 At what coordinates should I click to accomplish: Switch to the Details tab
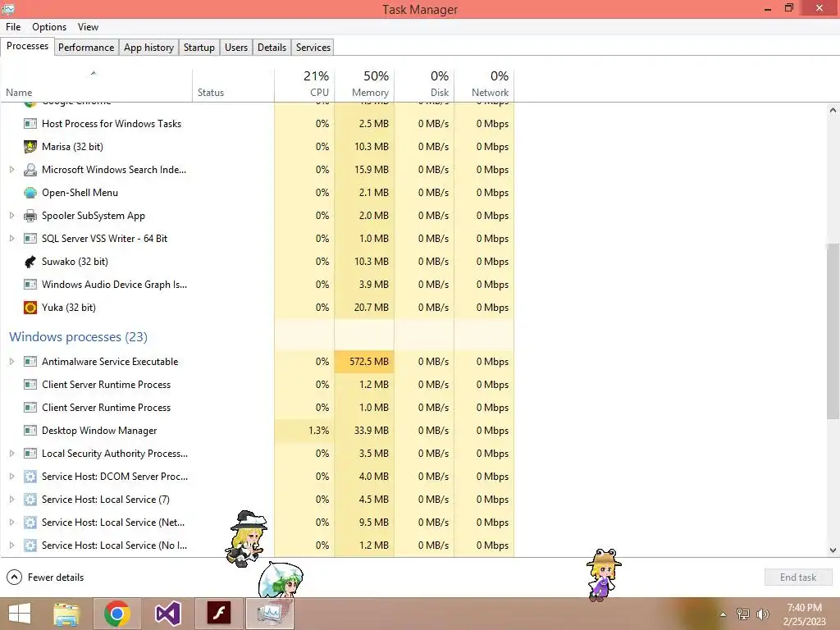tap(272, 47)
